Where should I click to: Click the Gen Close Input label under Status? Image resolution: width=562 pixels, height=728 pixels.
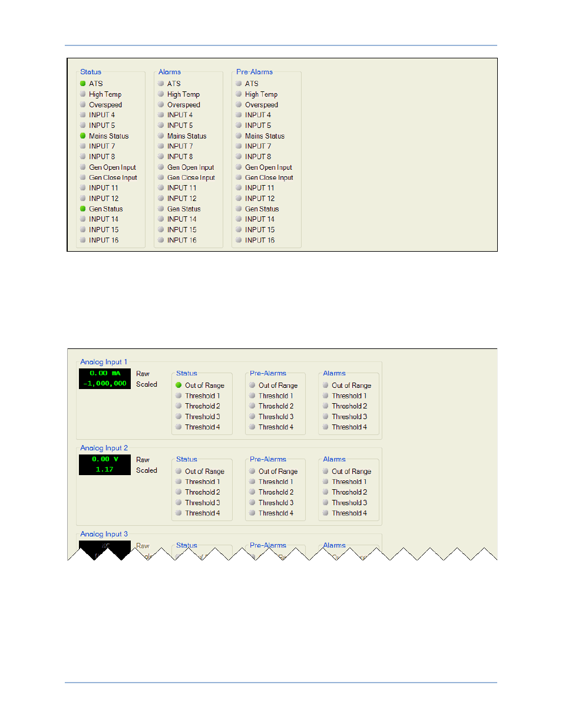(113, 177)
